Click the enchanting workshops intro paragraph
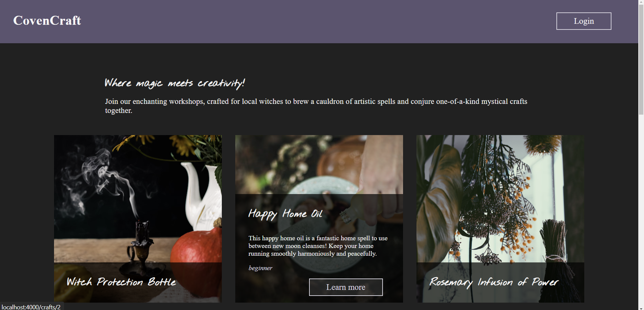This screenshot has width=644, height=310. coord(316,106)
